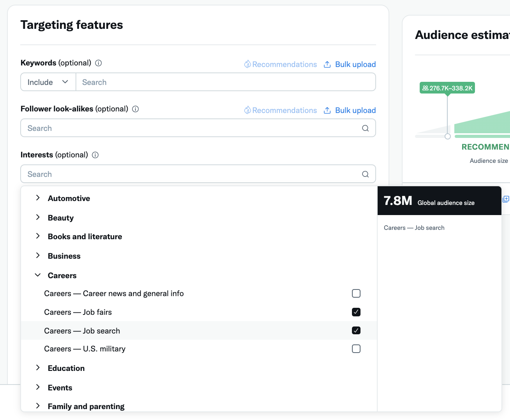Focus the Follower look-alikes search field
The height and width of the screenshot is (420, 510).
pyautogui.click(x=198, y=128)
